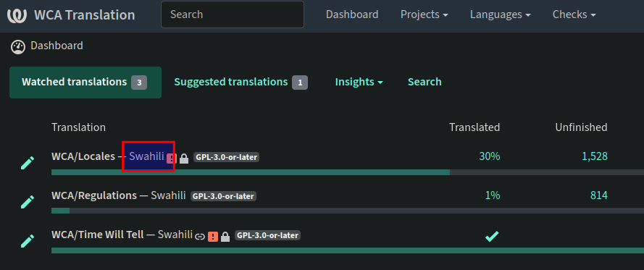
Task: Click the pencil icon for WCA/Locales
Action: click(28, 163)
